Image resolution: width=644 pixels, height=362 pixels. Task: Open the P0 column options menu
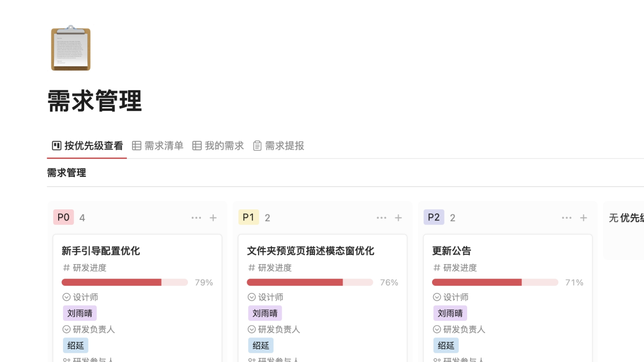196,218
